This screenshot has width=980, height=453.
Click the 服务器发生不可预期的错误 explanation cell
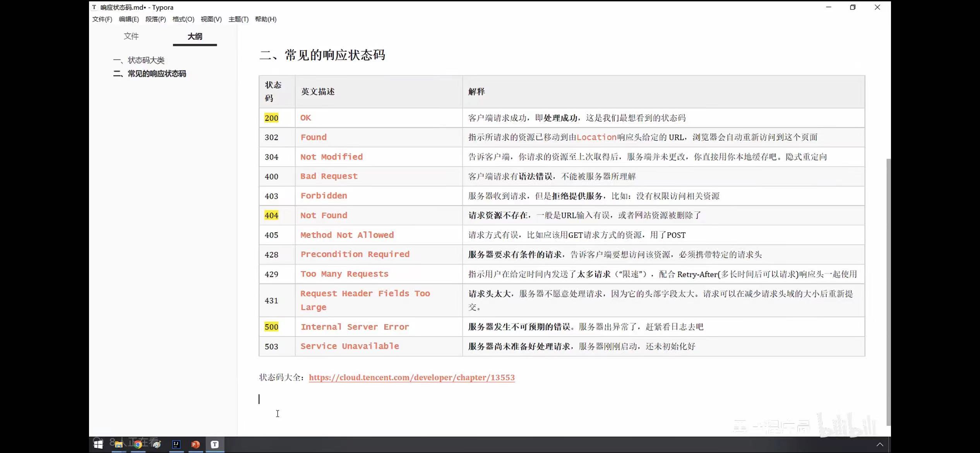point(663,327)
